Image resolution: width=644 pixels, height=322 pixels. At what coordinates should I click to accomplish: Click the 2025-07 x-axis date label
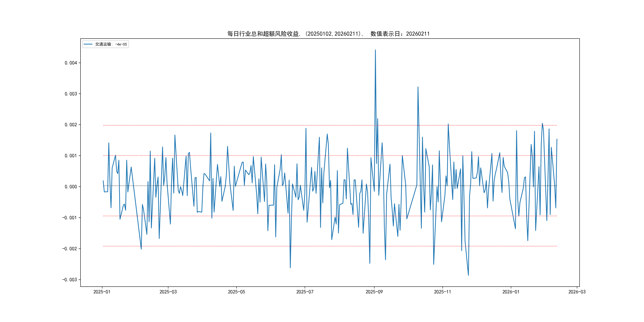(305, 292)
